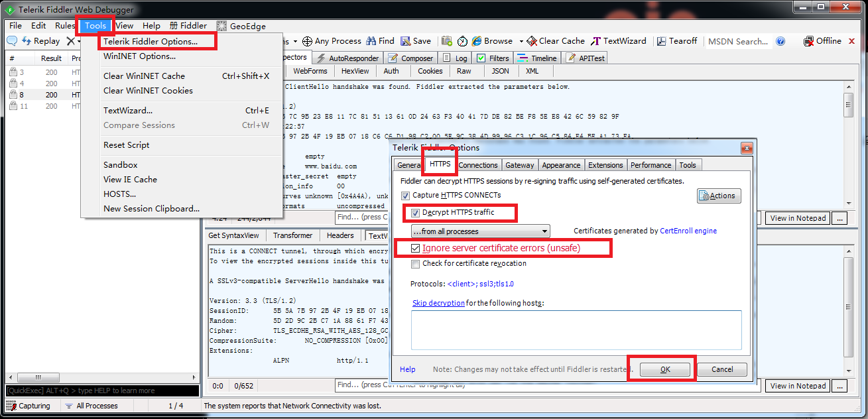This screenshot has width=868, height=419.
Task: Toggle Capture HTTPS CONNECTs checkbox
Action: (405, 196)
